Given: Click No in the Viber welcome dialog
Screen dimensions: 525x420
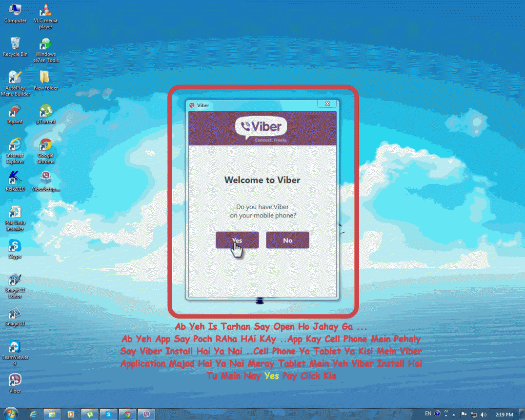Looking at the screenshot, I should 288,240.
